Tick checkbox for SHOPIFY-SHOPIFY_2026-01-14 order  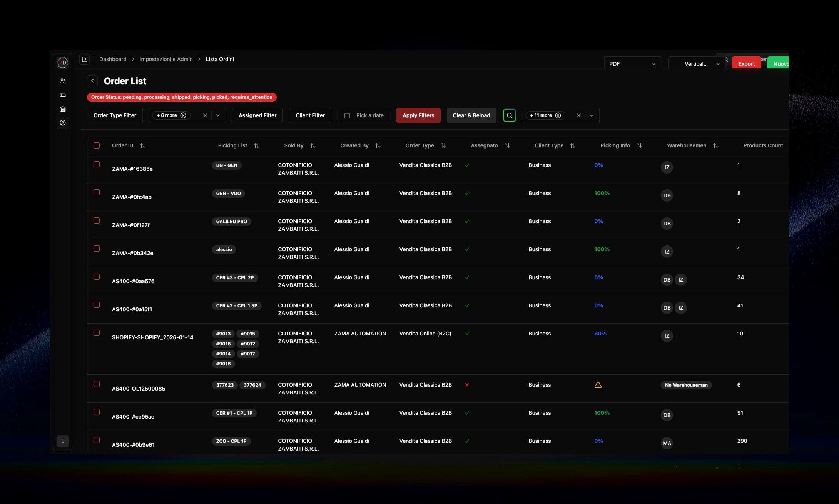97,333
